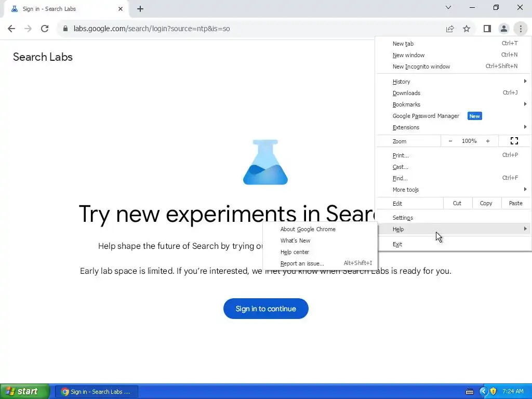532x399 pixels.
Task: Open Downloads from the menu
Action: click(453, 93)
